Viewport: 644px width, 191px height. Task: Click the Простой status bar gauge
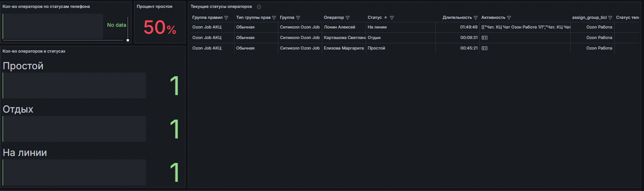[74, 85]
